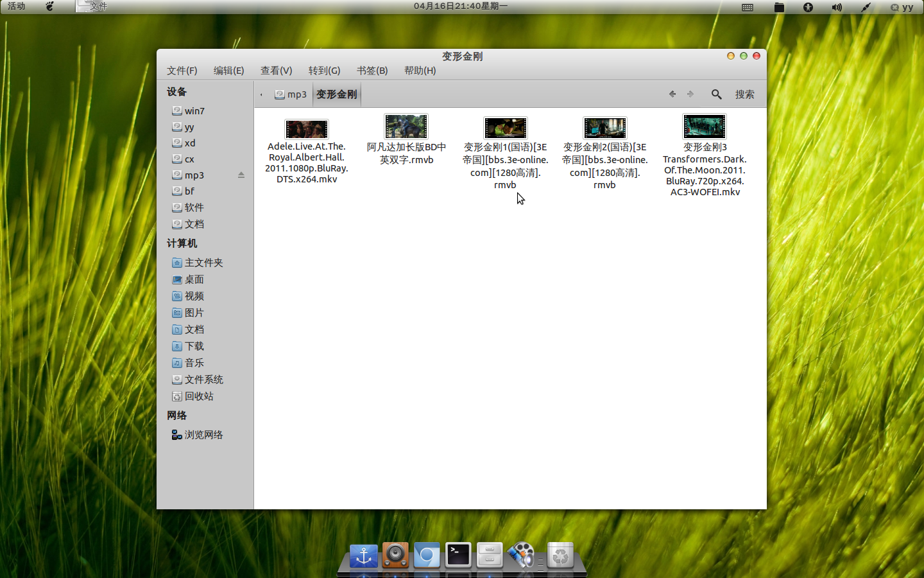
Task: Click the Adele.Live.At.The.Royal.Albert.Hall file name
Action: coord(307,162)
